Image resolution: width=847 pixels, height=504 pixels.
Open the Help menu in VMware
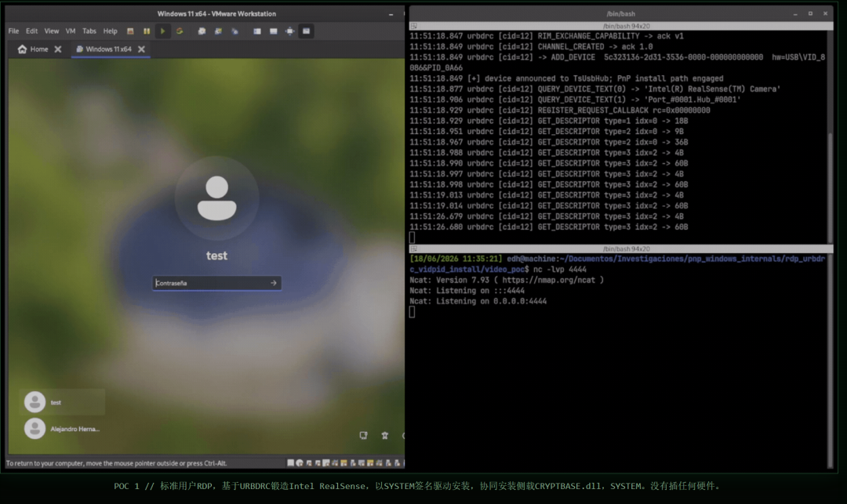pyautogui.click(x=111, y=31)
